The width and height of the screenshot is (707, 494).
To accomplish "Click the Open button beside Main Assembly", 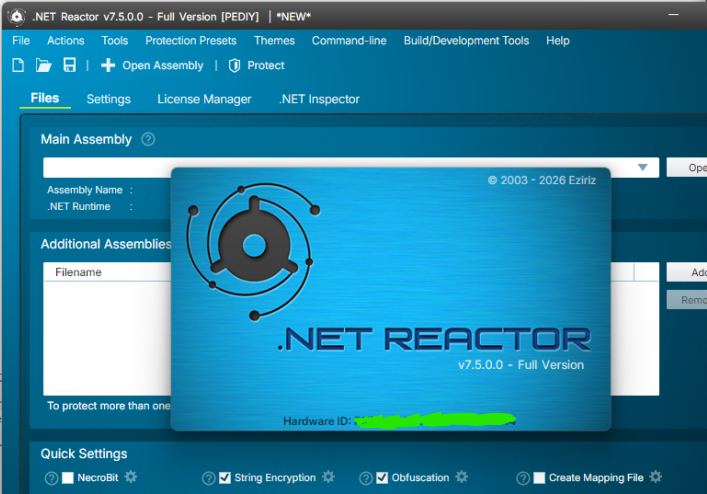I will click(687, 168).
